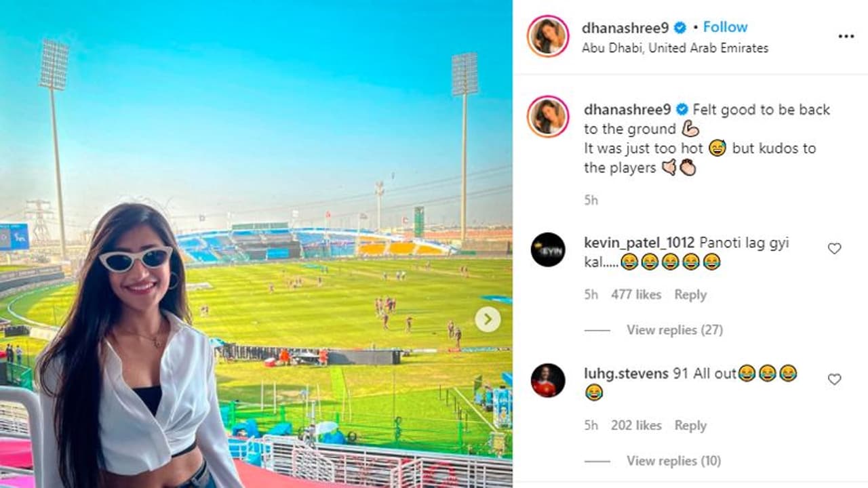Click the verified badge next to header username
The height and width of the screenshot is (488, 868).
tap(680, 28)
